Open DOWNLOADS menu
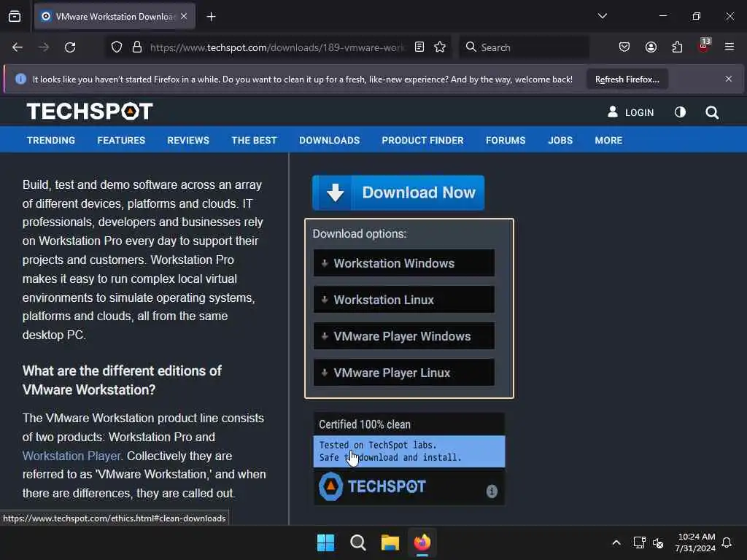Image resolution: width=747 pixels, height=560 pixels. [x=329, y=141]
